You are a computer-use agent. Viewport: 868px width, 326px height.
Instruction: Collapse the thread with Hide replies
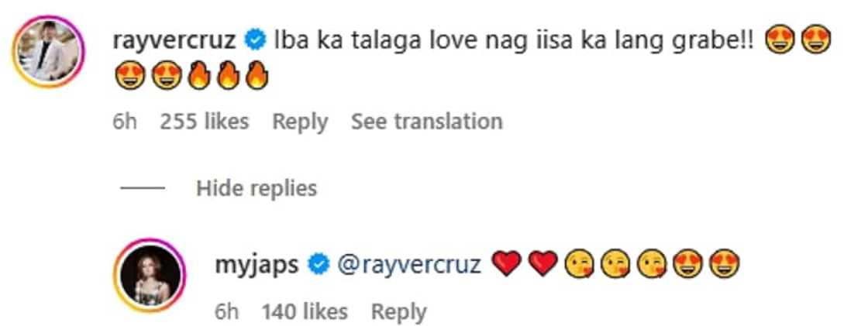(x=256, y=188)
